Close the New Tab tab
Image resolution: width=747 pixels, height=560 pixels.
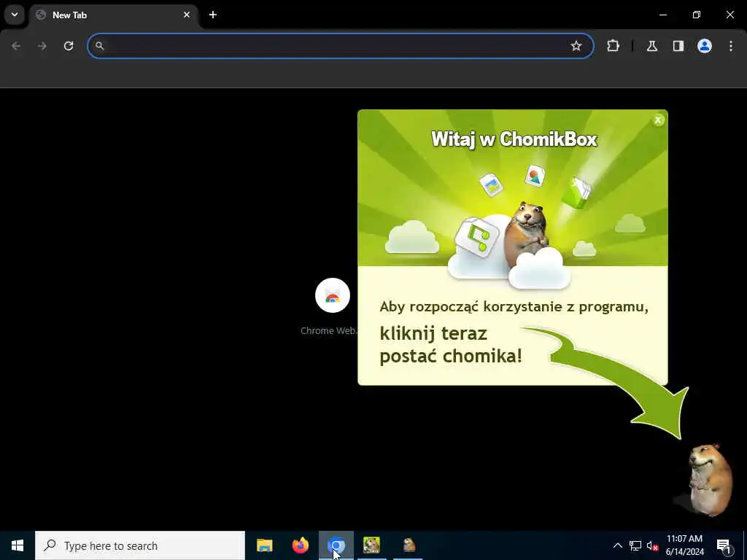[187, 15]
